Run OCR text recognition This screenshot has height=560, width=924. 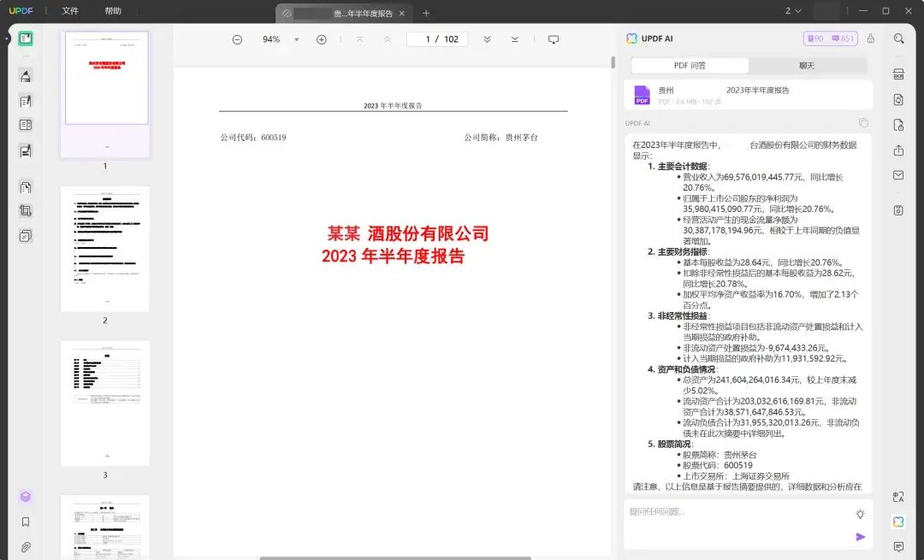[898, 74]
